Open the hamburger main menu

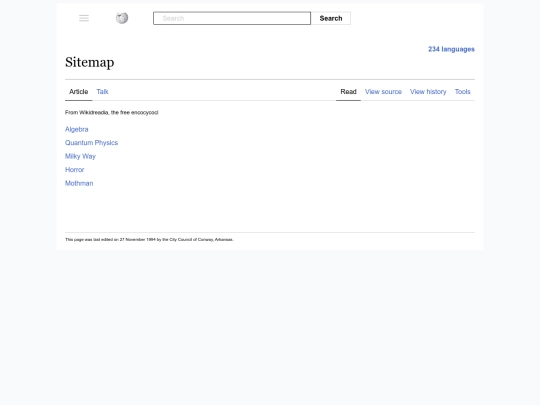(84, 18)
